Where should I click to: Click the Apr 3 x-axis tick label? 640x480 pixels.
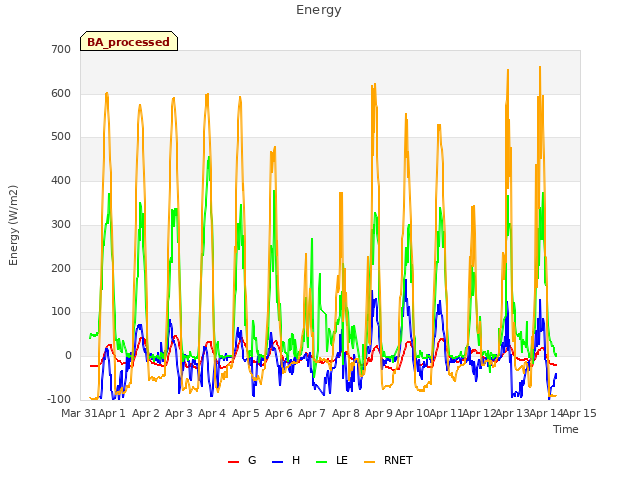(179, 413)
